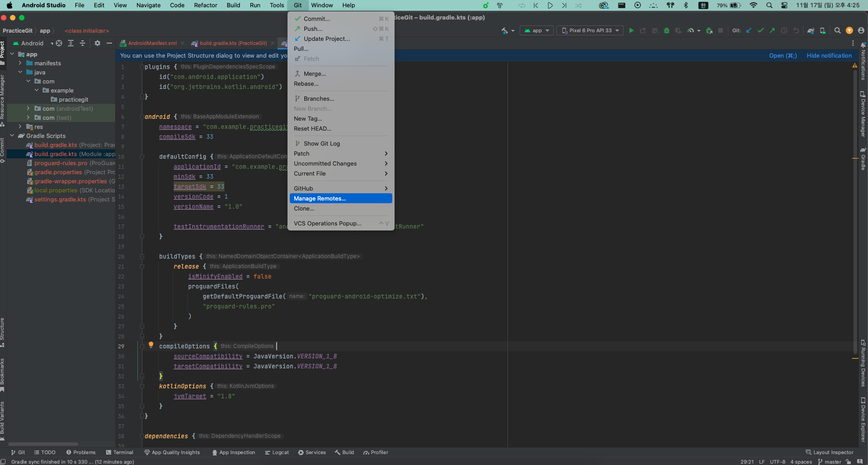Open the app run configuration dropdown
This screenshot has width=868, height=465.
click(536, 30)
